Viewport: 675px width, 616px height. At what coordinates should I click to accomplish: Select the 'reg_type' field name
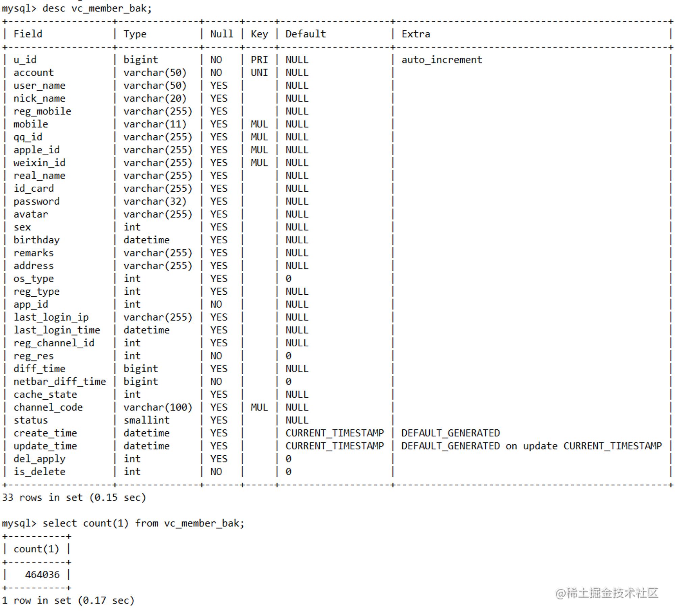click(x=36, y=292)
